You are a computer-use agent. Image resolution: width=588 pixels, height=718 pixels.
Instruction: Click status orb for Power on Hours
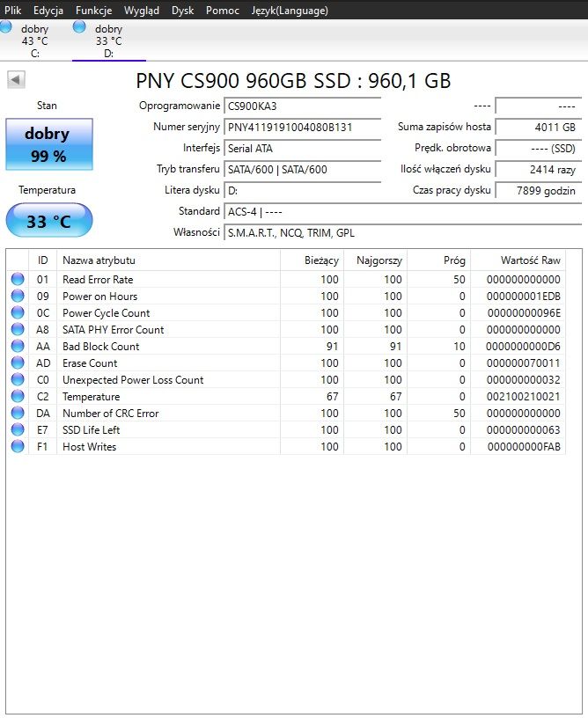point(18,296)
